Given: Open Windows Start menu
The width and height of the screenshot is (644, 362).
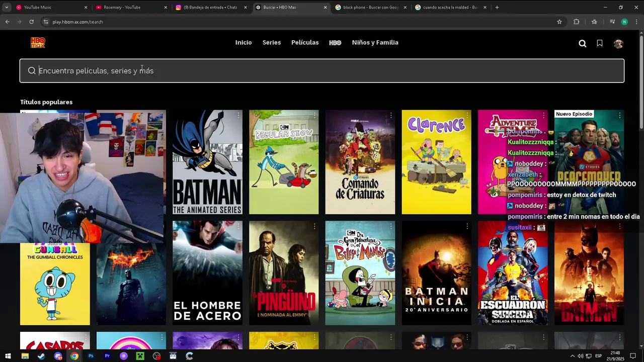Looking at the screenshot, I should [8, 356].
